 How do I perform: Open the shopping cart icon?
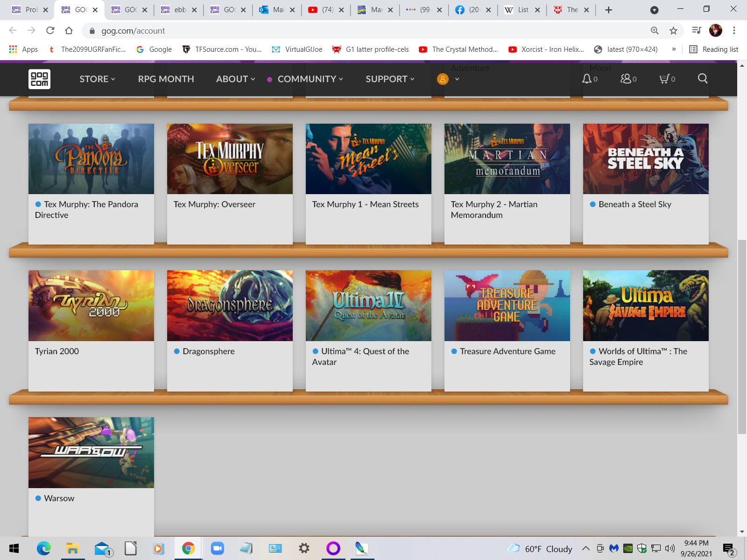coord(664,79)
